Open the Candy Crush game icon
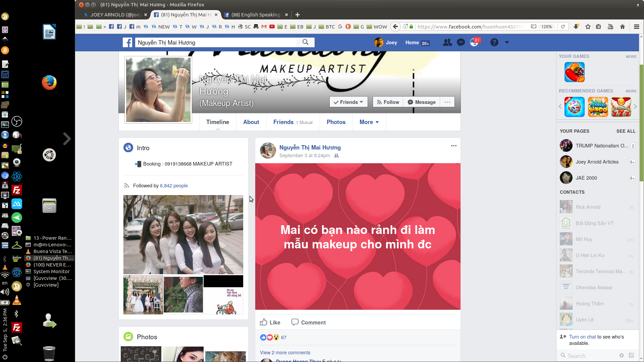This screenshot has height=362, width=644. coord(575,72)
